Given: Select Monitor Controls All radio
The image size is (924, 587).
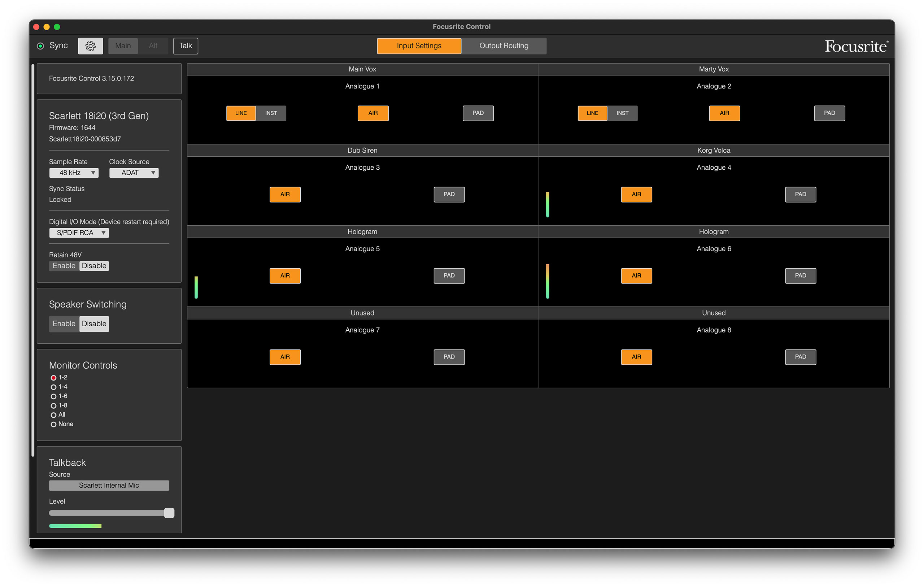Looking at the screenshot, I should pos(54,415).
